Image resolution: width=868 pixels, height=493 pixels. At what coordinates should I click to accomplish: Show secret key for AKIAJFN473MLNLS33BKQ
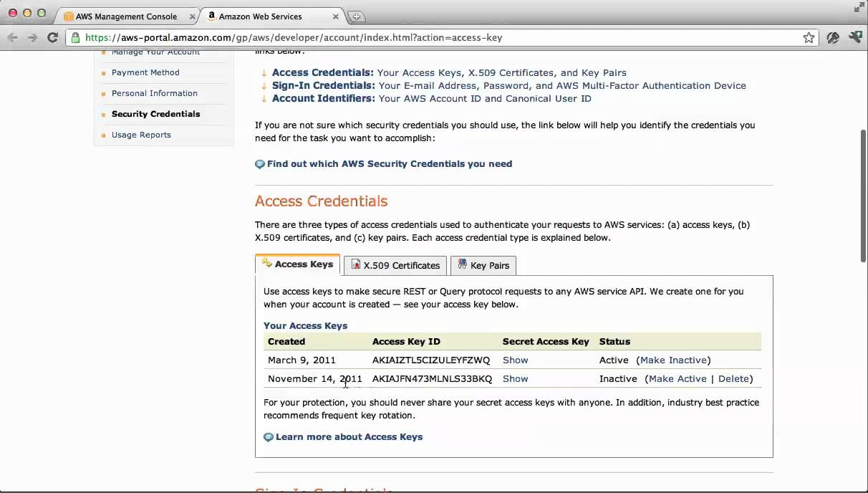[516, 378]
